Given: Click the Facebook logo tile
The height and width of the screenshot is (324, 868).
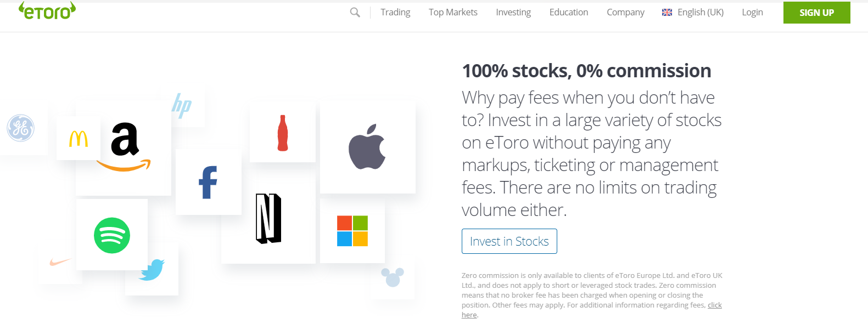Looking at the screenshot, I should coord(208,182).
